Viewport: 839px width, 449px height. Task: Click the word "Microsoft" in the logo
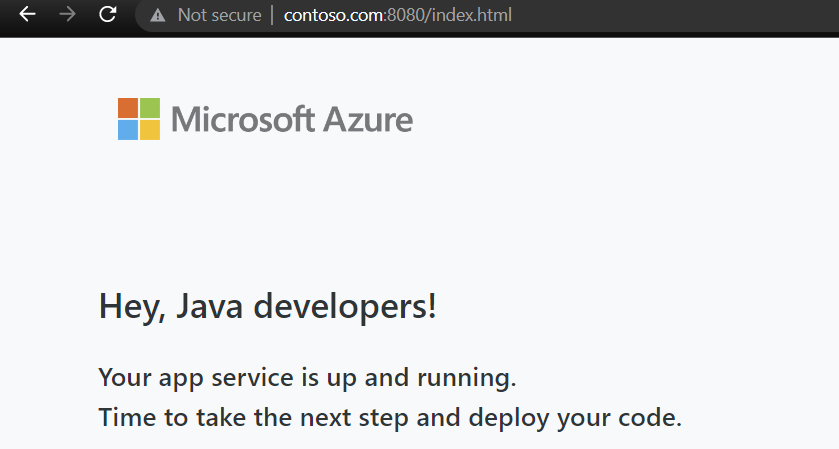(x=242, y=119)
